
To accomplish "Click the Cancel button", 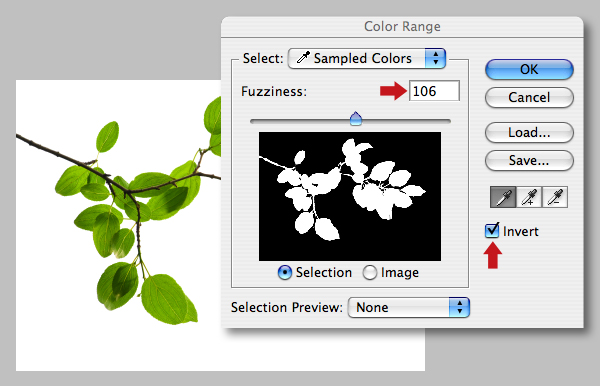I will click(529, 97).
